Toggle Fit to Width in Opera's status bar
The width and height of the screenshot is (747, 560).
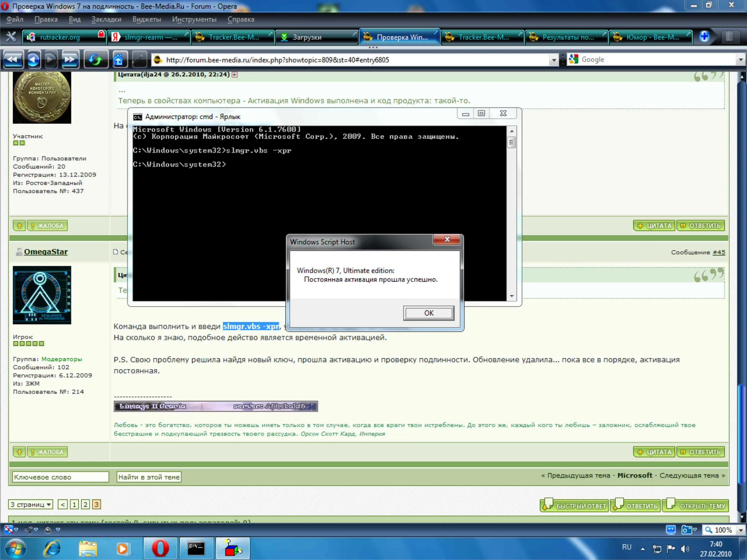coord(671,530)
